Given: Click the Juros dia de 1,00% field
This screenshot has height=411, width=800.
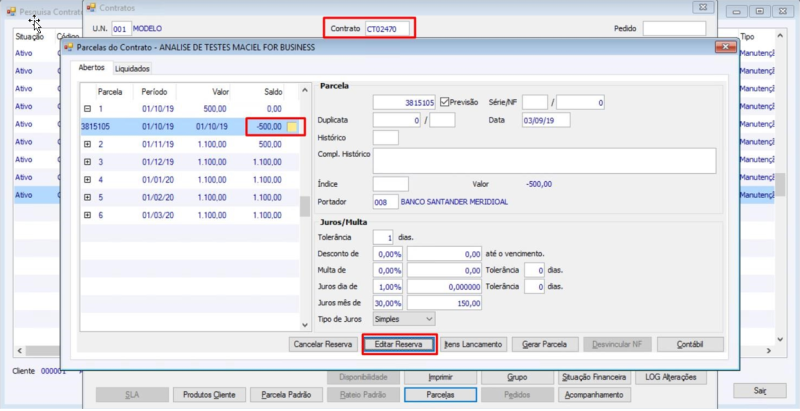Looking at the screenshot, I should (x=387, y=287).
